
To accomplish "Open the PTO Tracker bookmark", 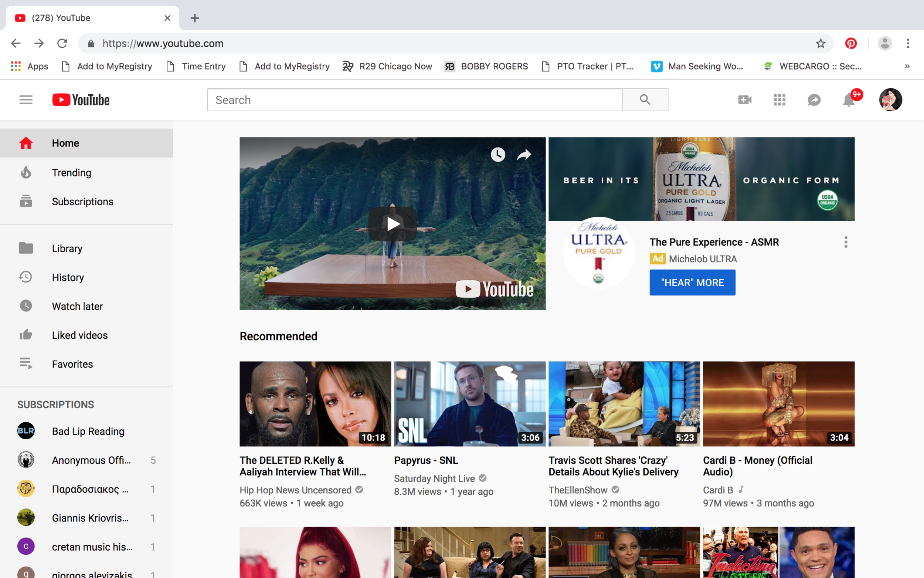I will click(587, 66).
